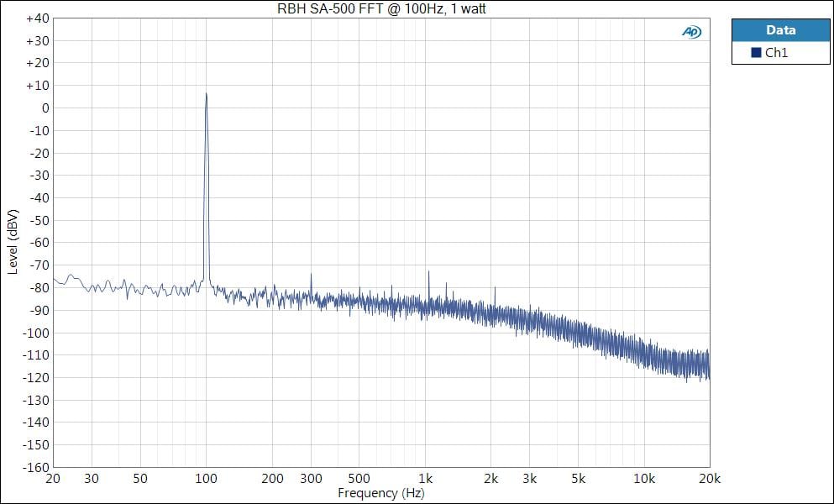Screen dimensions: 834x504
Task: Click the +40 value on the level axis
Action: [x=37, y=18]
